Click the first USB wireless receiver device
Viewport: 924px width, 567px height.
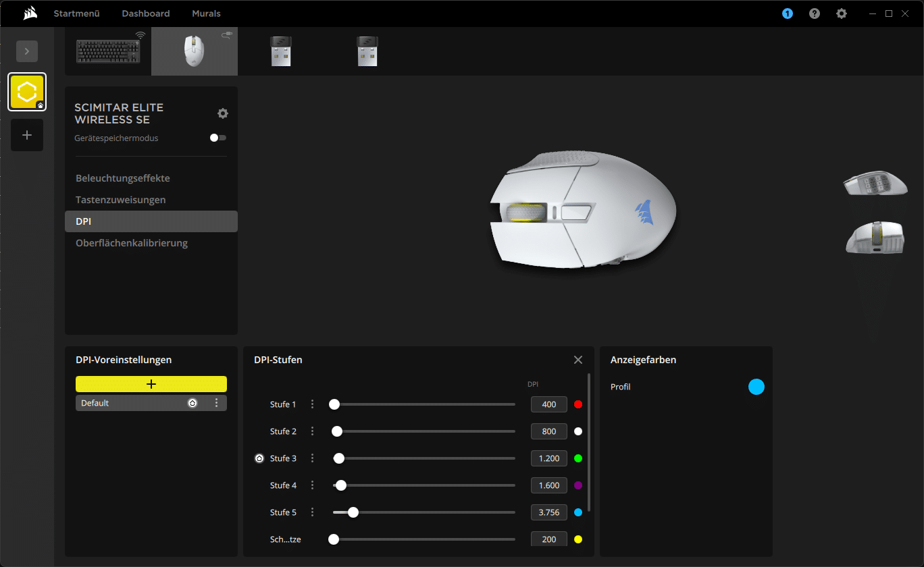coord(280,51)
